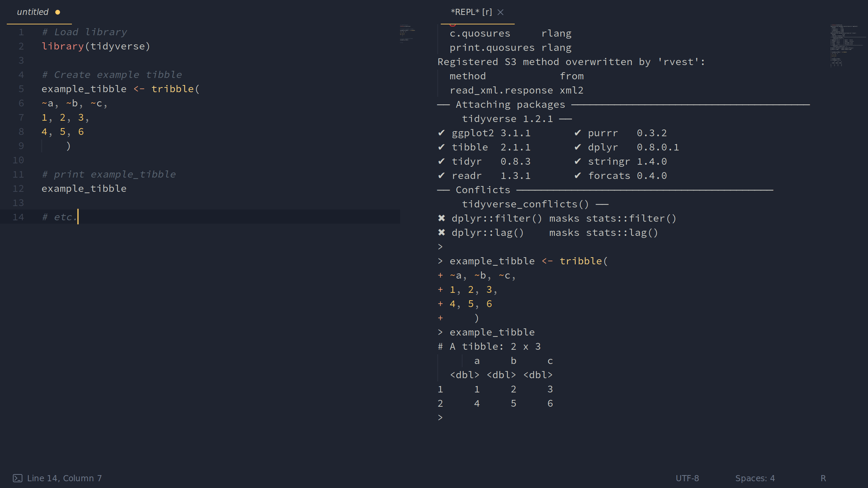Open the terminal via the status bar console icon

coord(18,478)
